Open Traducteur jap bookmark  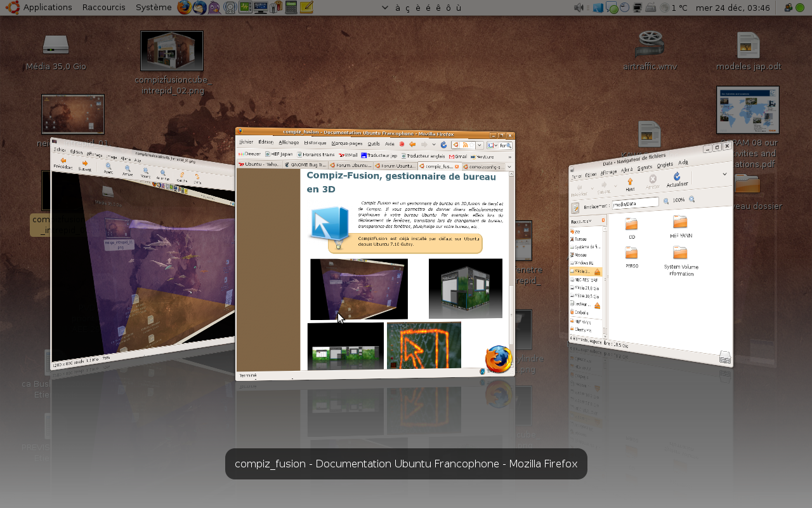point(380,155)
